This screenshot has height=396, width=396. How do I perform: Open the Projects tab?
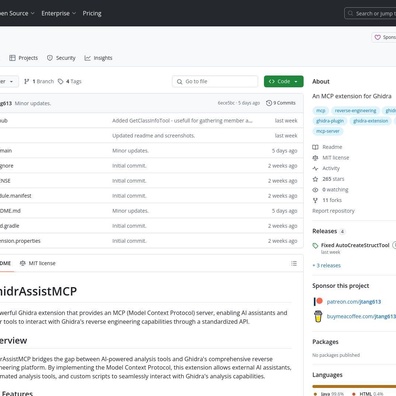pos(23,58)
